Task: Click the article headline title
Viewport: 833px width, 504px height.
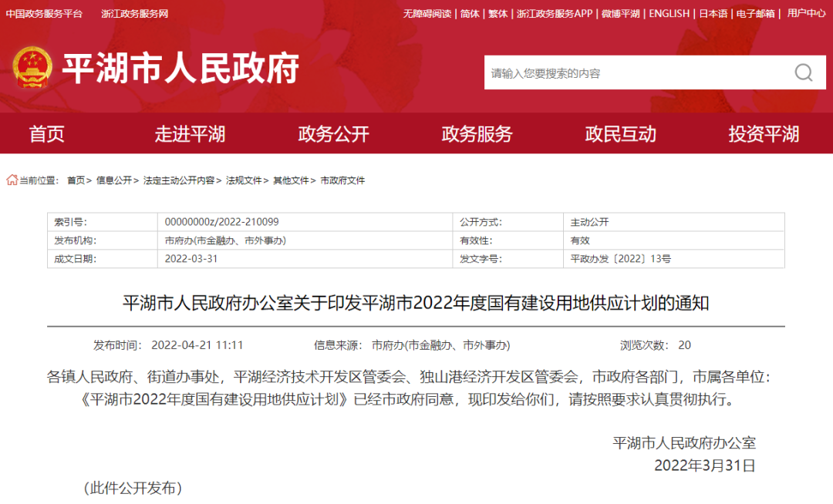Action: pyautogui.click(x=416, y=303)
